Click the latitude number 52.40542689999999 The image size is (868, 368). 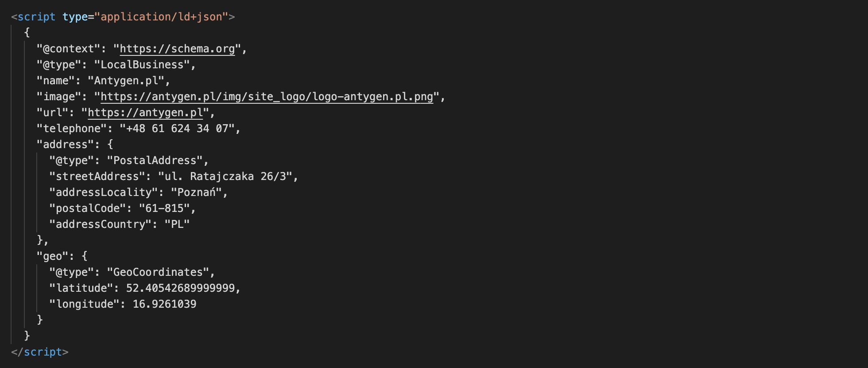click(180, 288)
